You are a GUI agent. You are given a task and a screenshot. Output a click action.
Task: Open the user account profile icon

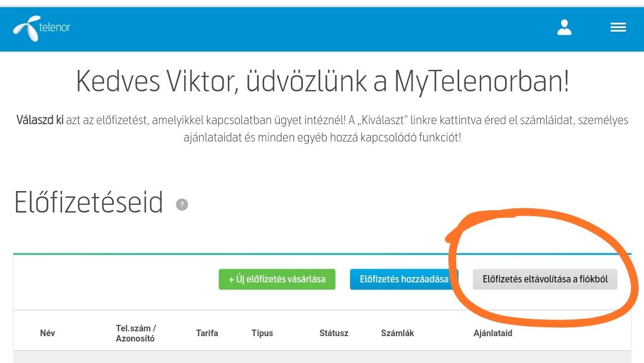point(564,27)
